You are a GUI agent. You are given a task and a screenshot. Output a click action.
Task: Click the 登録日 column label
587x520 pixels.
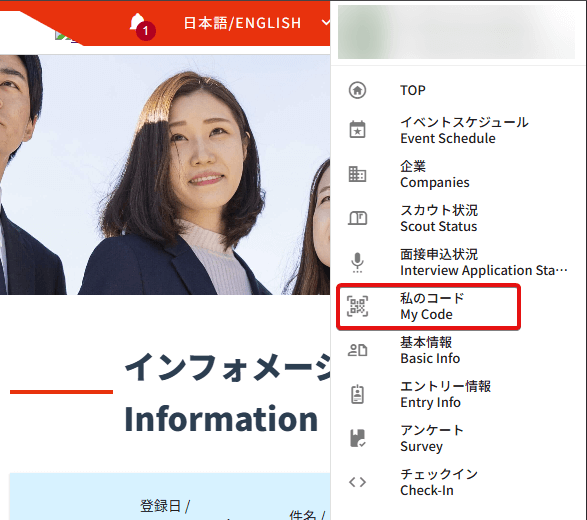[165, 506]
